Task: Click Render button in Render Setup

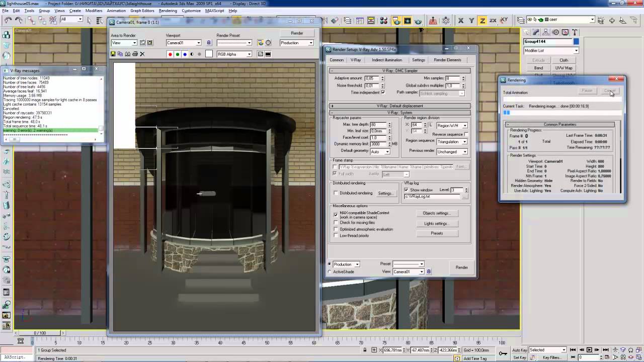Action: [461, 267]
